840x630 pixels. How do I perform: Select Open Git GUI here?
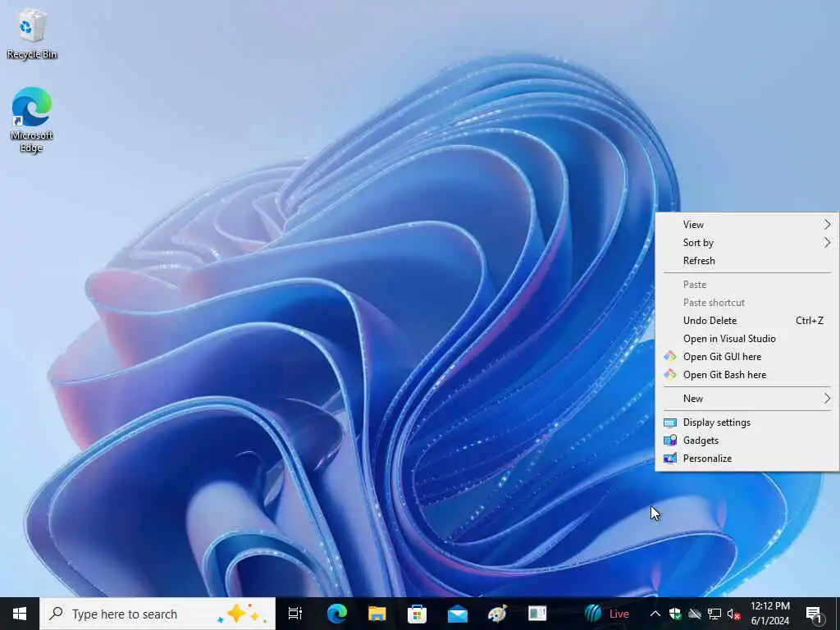(x=747, y=357)
